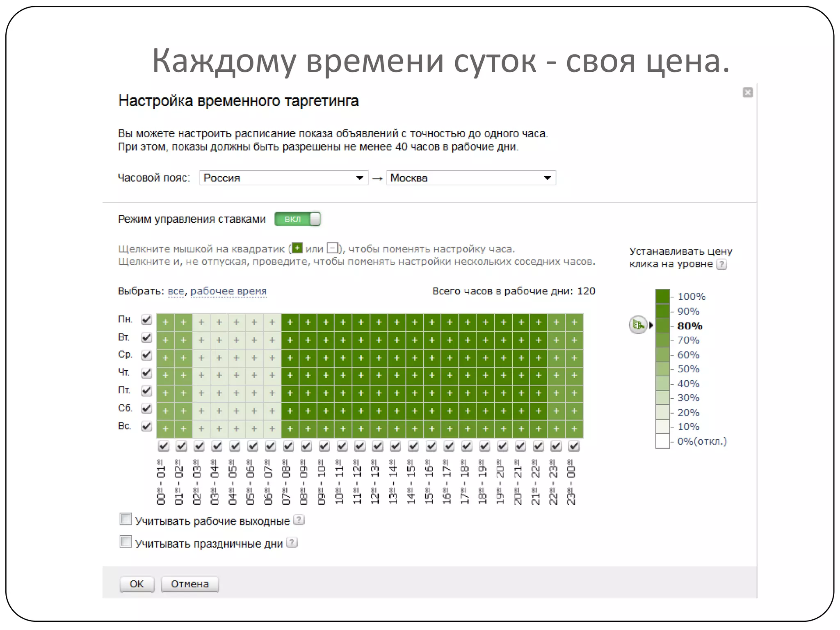Toggle Thursday 18–19 hour cell
The width and height of the screenshot is (840, 630).
pos(486,375)
